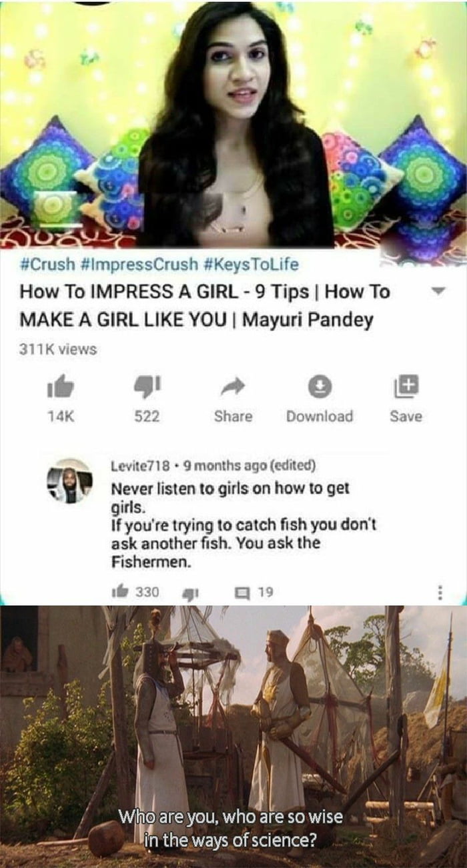Like Levite718's comment
Screen dimensions: 467x868
(121, 592)
